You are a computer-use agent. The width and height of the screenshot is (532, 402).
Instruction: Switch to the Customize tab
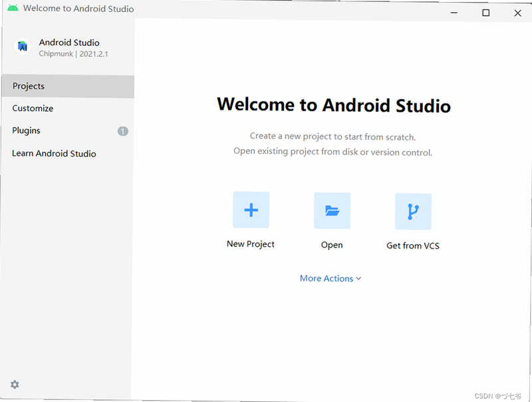pos(68,108)
